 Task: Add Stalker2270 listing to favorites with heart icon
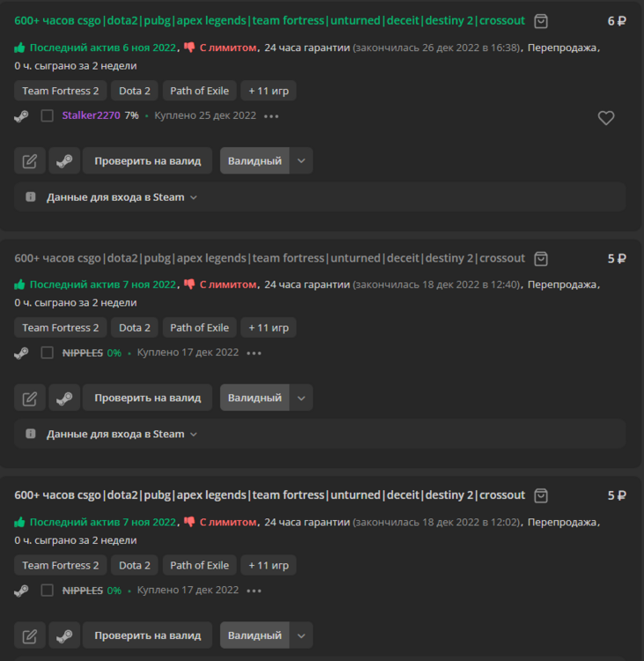click(x=606, y=118)
